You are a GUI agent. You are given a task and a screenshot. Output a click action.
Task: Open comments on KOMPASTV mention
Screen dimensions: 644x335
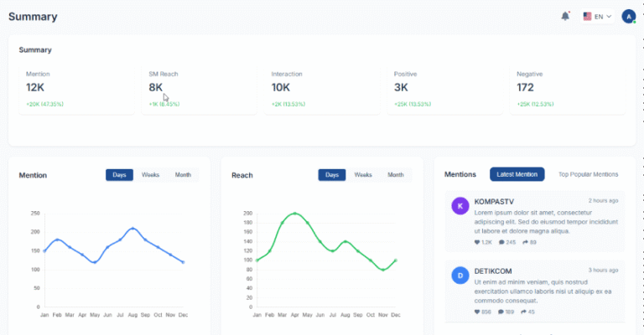point(501,242)
